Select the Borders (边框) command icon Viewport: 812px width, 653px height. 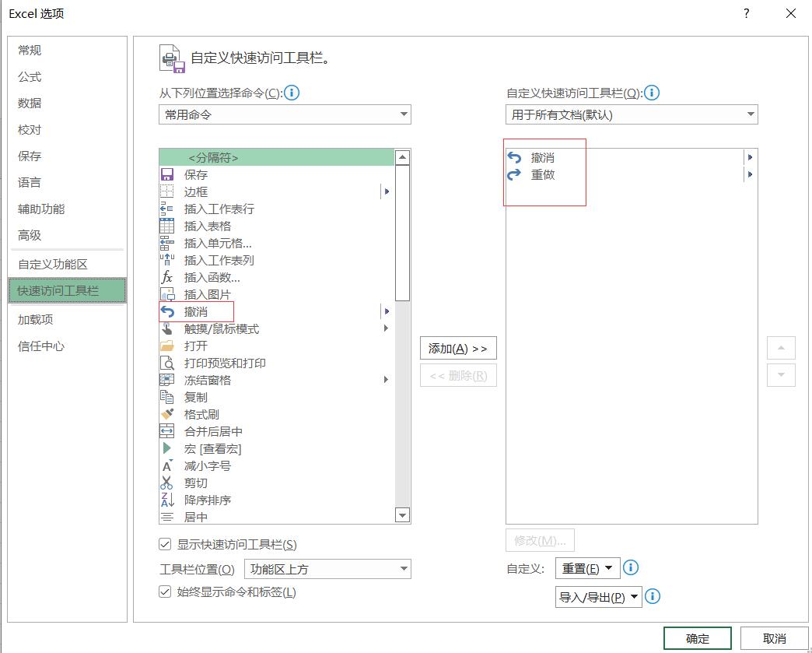click(x=166, y=191)
